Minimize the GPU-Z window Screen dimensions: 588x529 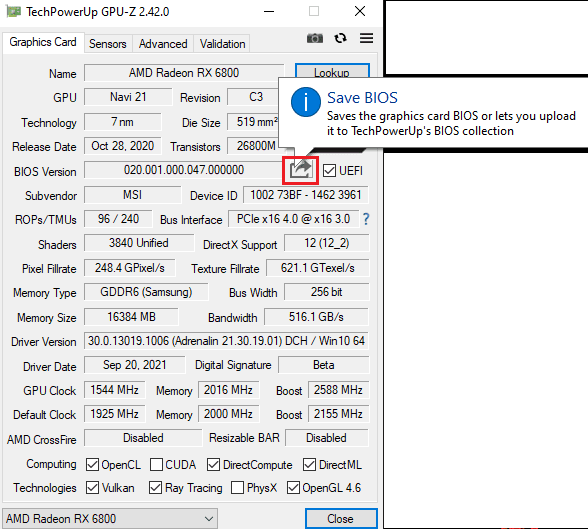coord(269,12)
